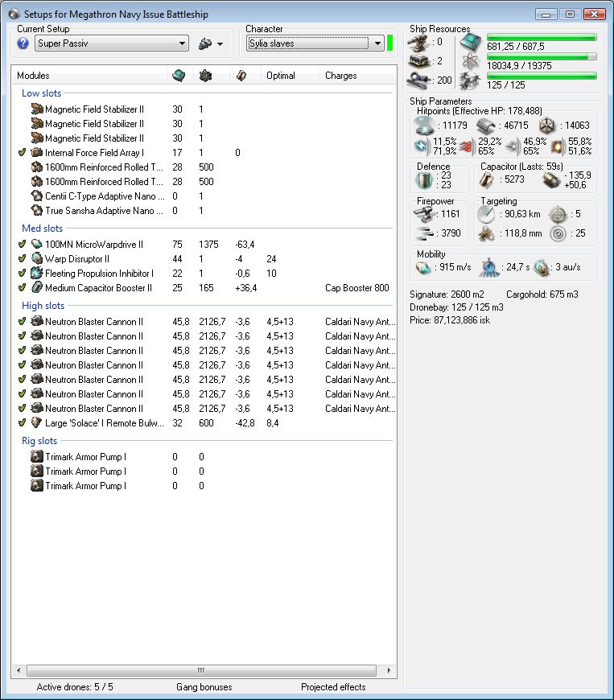Click the blue help question mark icon
The width and height of the screenshot is (614, 700).
pyautogui.click(x=23, y=43)
